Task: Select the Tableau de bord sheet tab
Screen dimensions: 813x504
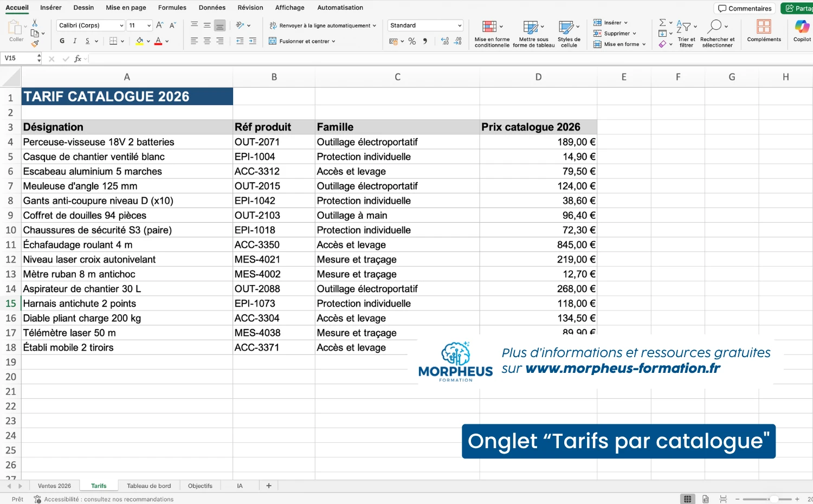Action: [149, 486]
